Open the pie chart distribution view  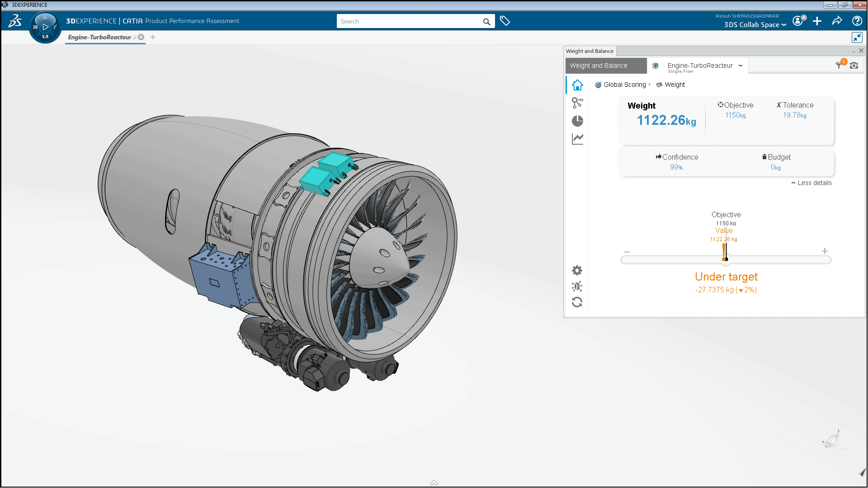577,121
